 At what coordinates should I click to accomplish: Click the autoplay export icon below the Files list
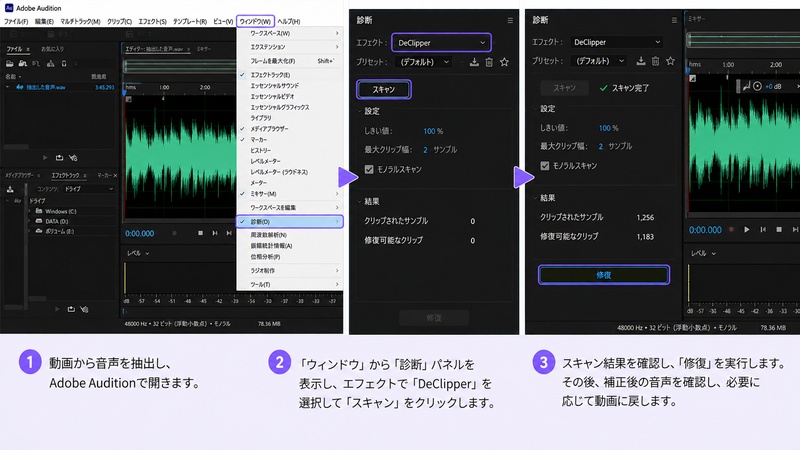pos(59,158)
